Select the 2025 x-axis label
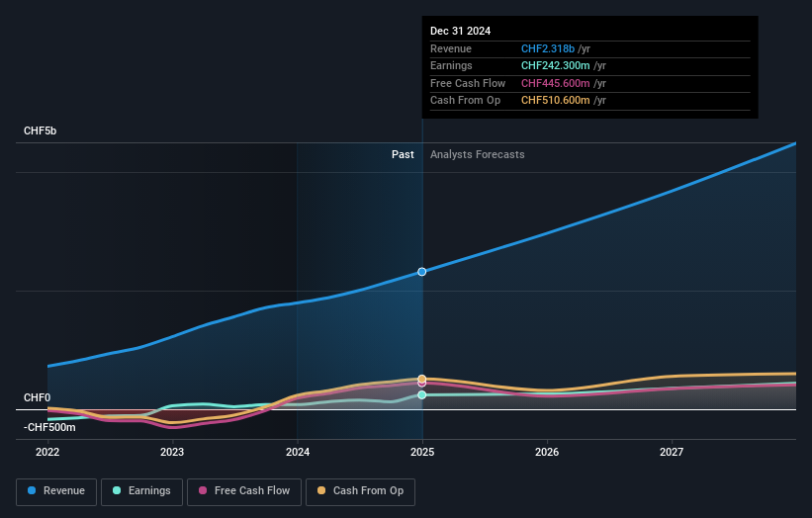The image size is (812, 518). click(422, 453)
